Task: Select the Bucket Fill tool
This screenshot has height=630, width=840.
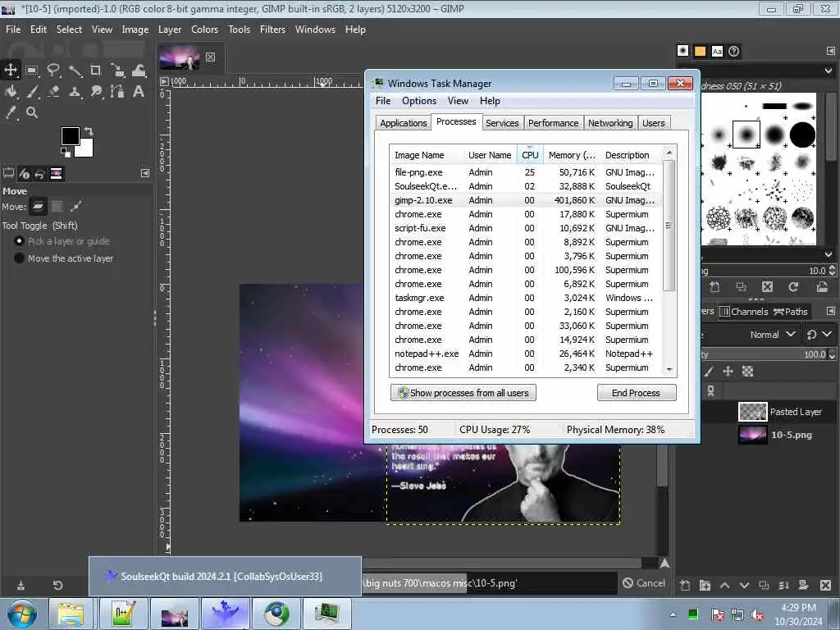Action: point(11,92)
